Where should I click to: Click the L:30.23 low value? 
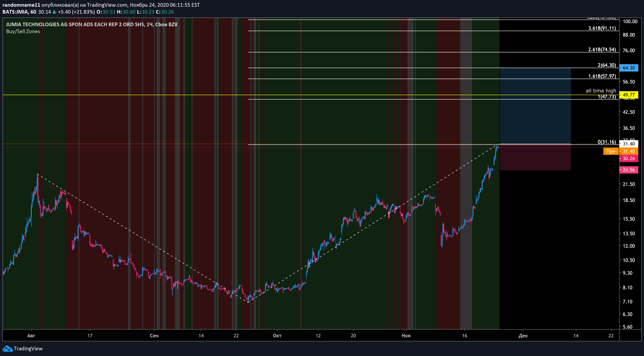click(x=146, y=12)
